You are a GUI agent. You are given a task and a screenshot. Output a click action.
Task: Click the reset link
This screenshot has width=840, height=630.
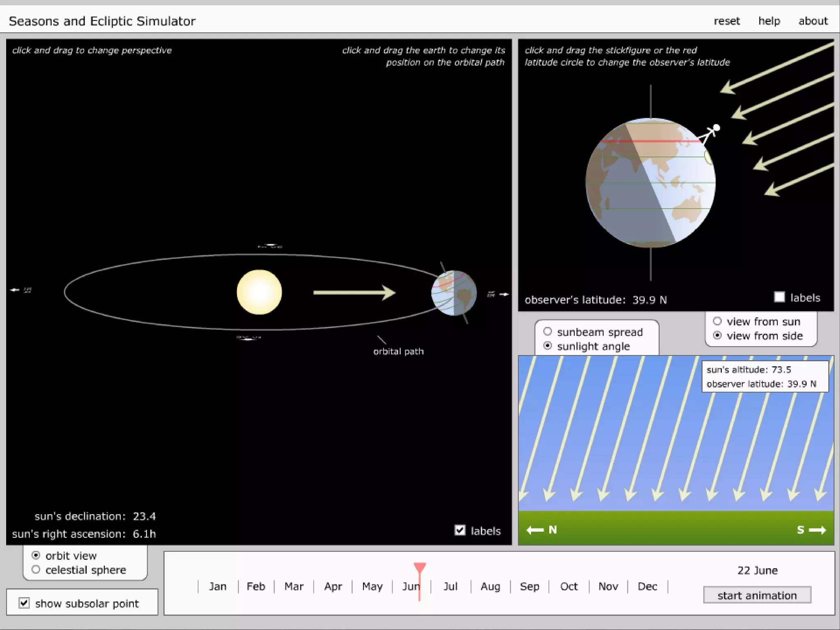pos(726,21)
